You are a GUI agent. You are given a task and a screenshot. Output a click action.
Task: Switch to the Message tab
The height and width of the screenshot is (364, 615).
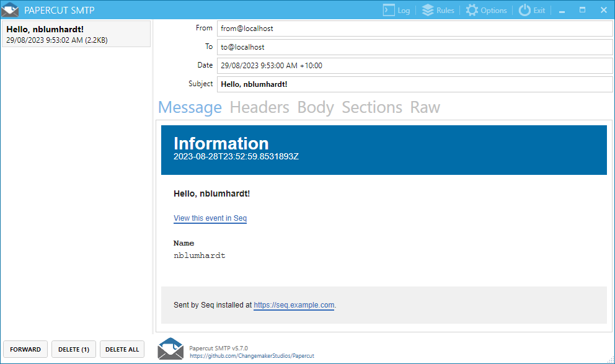(x=190, y=107)
